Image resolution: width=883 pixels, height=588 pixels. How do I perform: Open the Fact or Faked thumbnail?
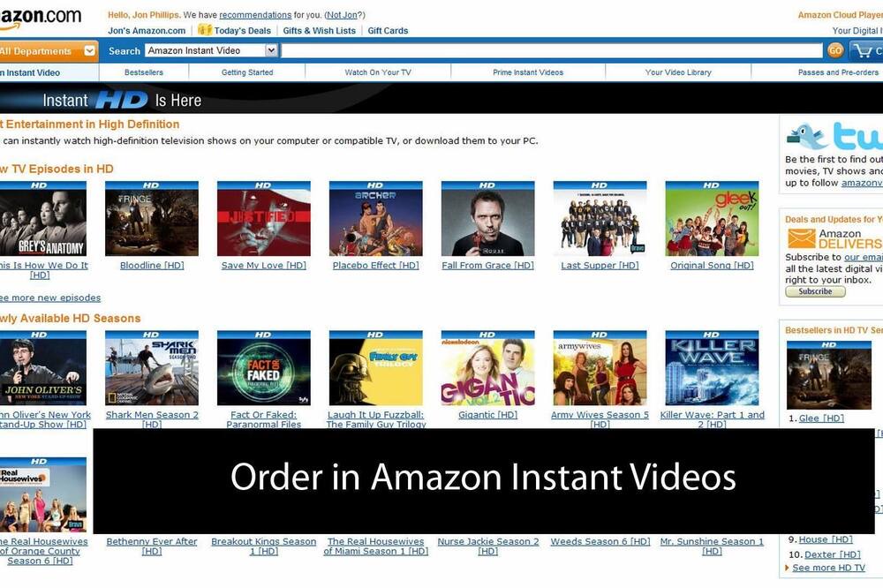263,368
